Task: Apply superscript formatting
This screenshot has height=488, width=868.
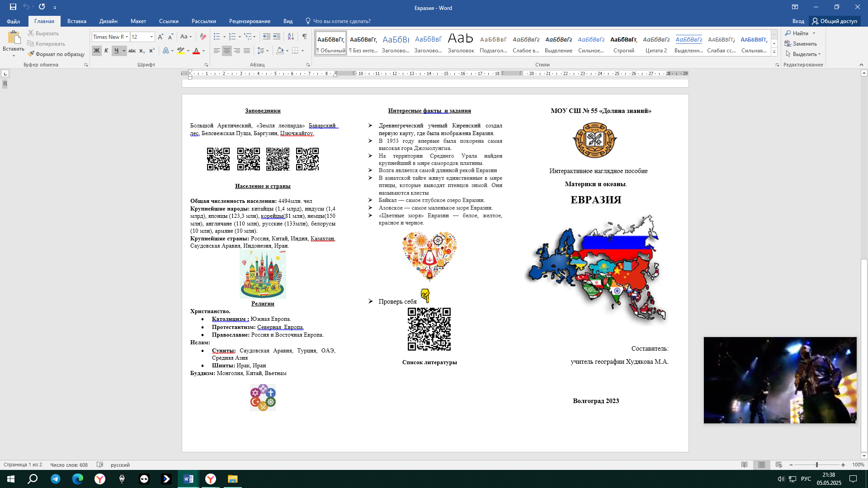Action: [152, 51]
